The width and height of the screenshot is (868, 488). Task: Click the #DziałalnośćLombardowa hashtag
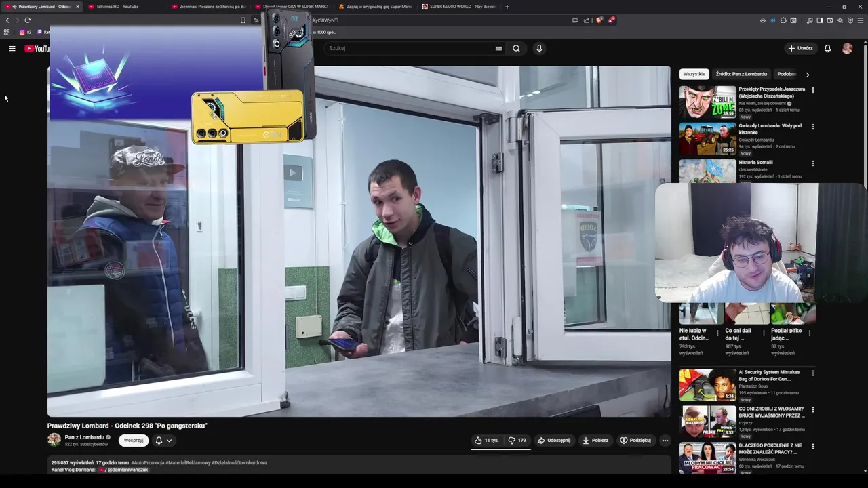coord(239,462)
